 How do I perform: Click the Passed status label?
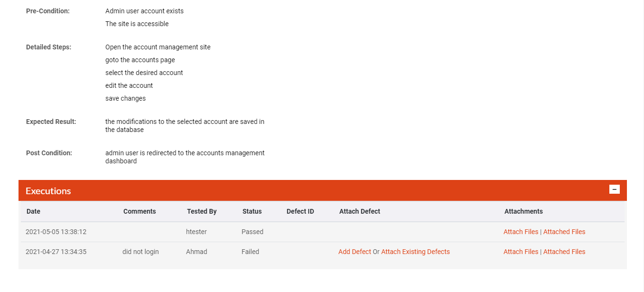coord(252,232)
